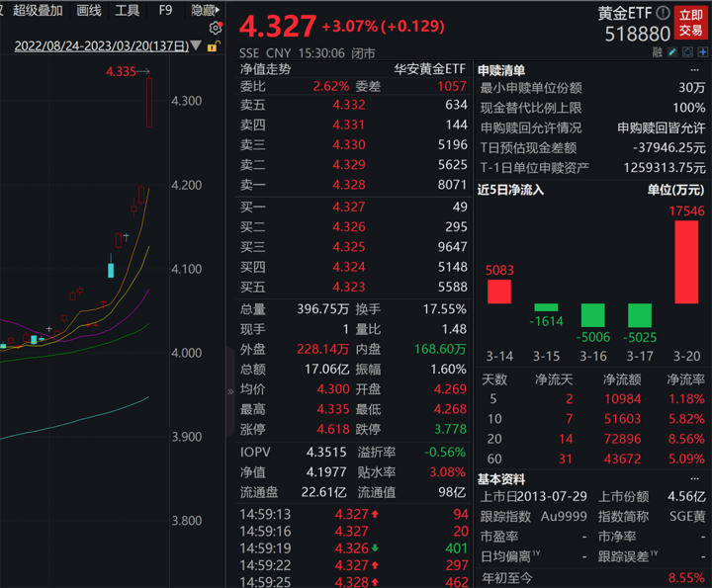712x588 pixels.
Task: Click the 净值 value 4.1977
Action: (326, 472)
